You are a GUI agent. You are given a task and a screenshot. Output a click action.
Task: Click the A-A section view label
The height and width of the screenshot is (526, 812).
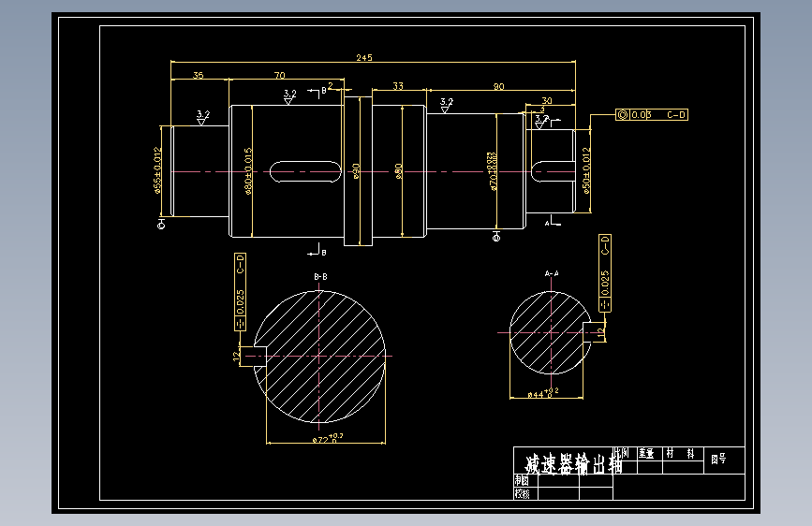point(552,273)
